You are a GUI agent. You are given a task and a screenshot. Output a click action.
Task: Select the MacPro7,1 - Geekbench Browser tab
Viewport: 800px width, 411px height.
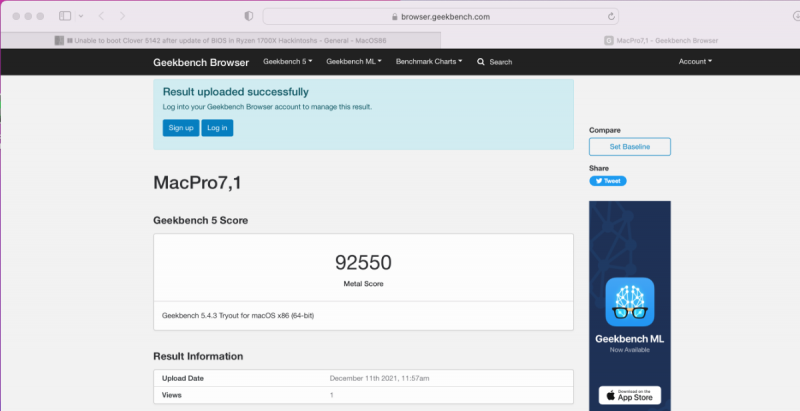coord(661,40)
